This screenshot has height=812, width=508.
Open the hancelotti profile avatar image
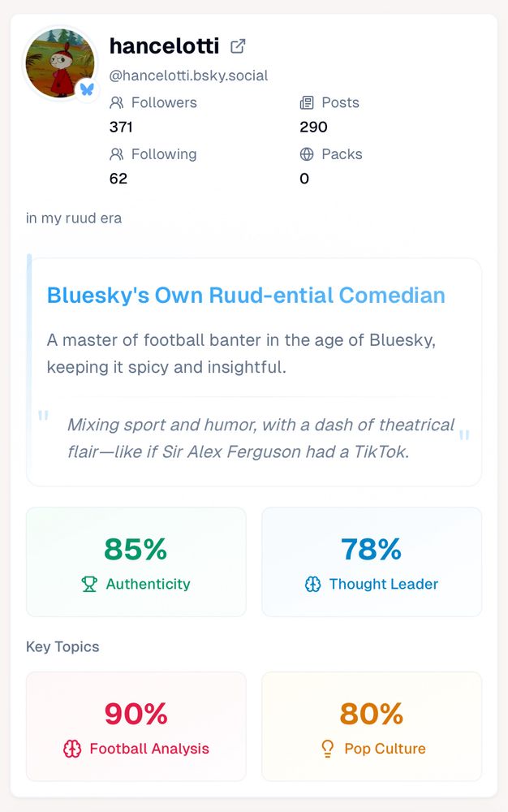59,63
